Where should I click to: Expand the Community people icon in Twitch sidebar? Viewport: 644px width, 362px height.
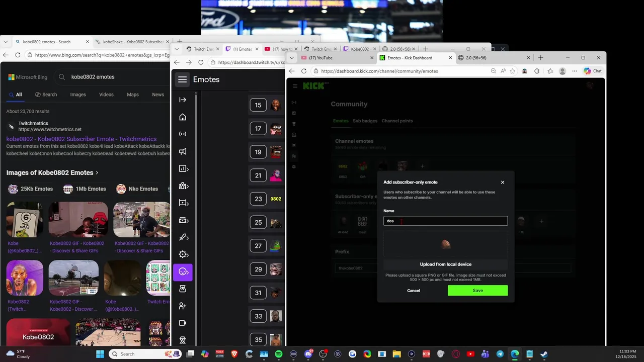(x=183, y=186)
